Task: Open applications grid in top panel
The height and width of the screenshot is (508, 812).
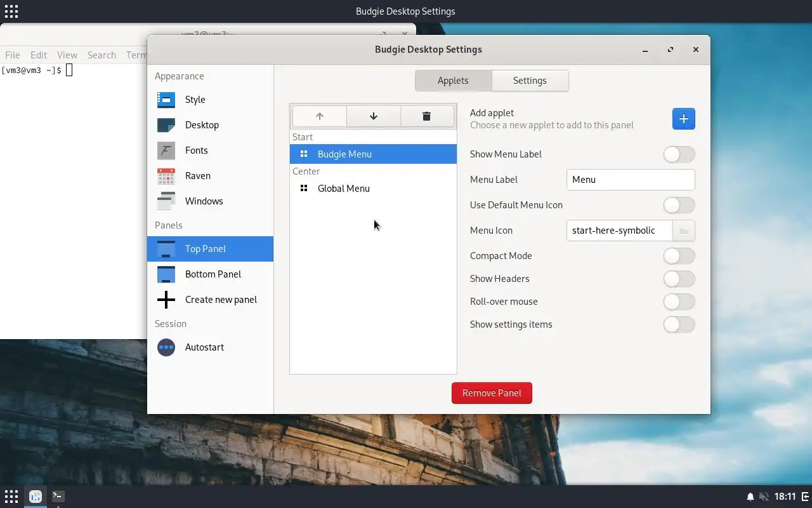Action: (11, 11)
